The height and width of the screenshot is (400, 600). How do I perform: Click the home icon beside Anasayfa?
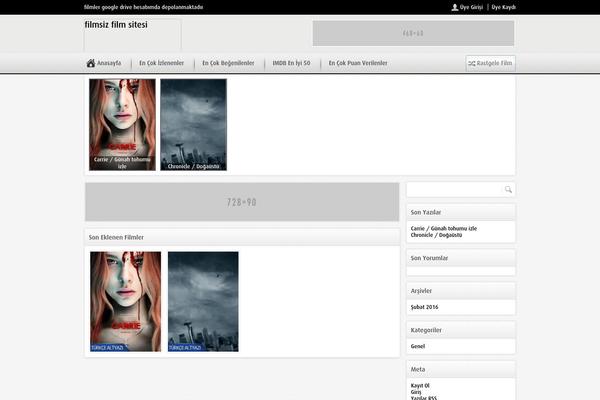(x=91, y=63)
